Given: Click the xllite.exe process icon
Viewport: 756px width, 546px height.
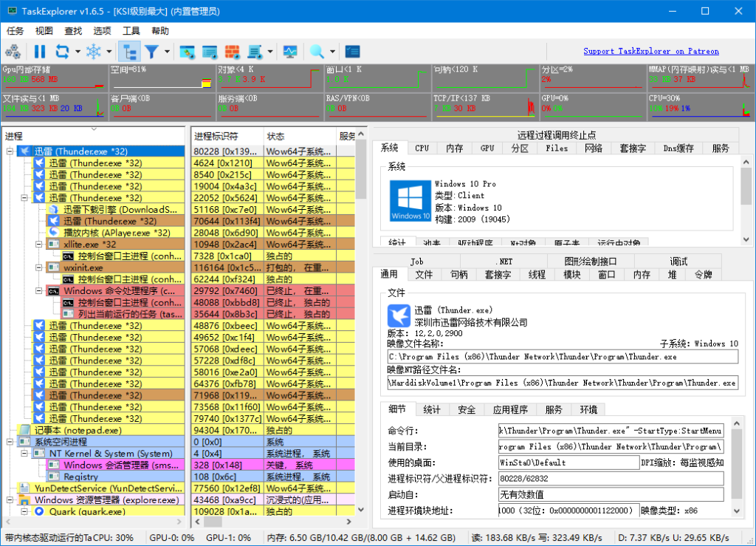Looking at the screenshot, I should tap(53, 245).
